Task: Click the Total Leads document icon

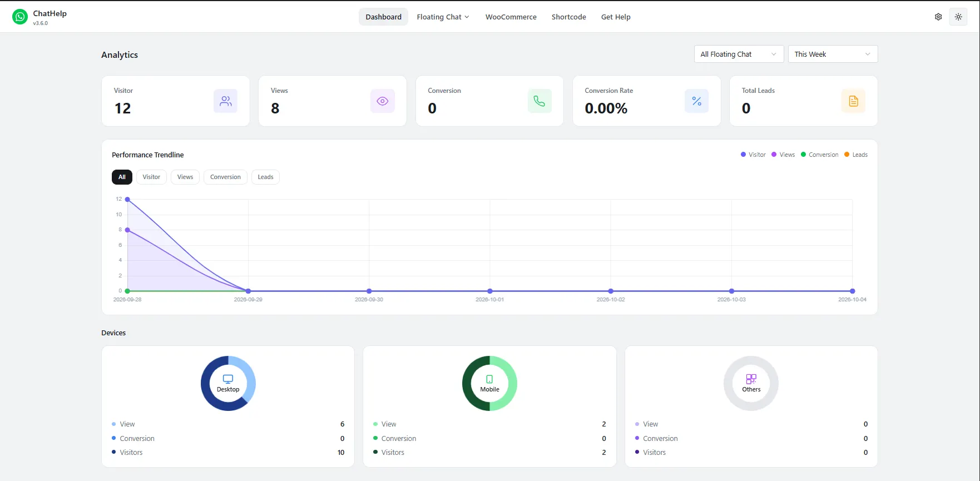Action: tap(853, 101)
